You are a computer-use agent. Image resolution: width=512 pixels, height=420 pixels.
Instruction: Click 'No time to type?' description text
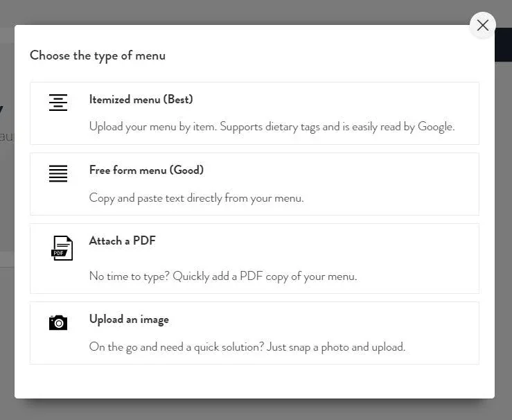point(223,277)
